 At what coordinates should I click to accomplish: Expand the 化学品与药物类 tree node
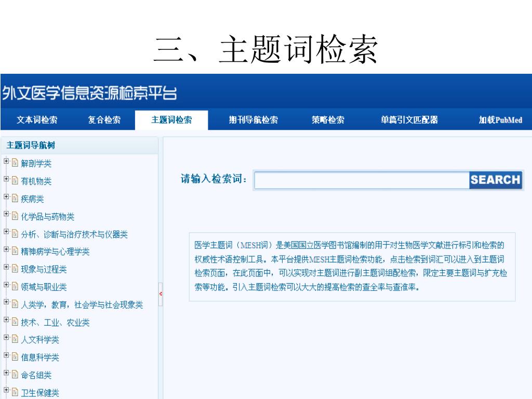pyautogui.click(x=6, y=214)
